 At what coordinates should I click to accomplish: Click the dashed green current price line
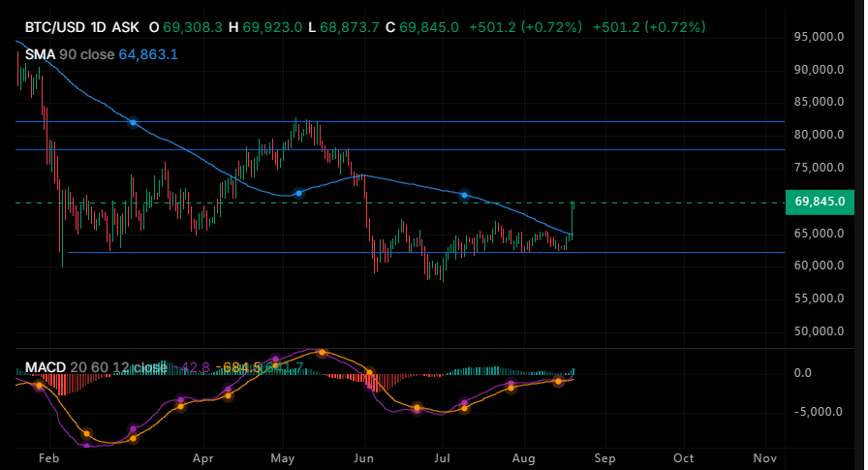click(x=400, y=204)
